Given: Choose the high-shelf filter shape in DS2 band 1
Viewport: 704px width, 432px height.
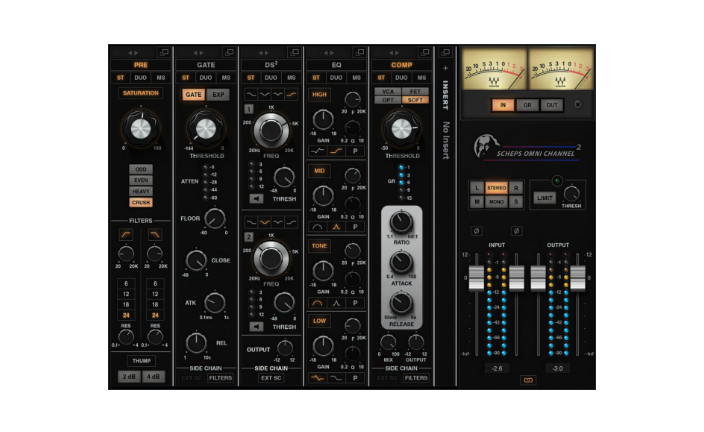Looking at the screenshot, I should 291,94.
